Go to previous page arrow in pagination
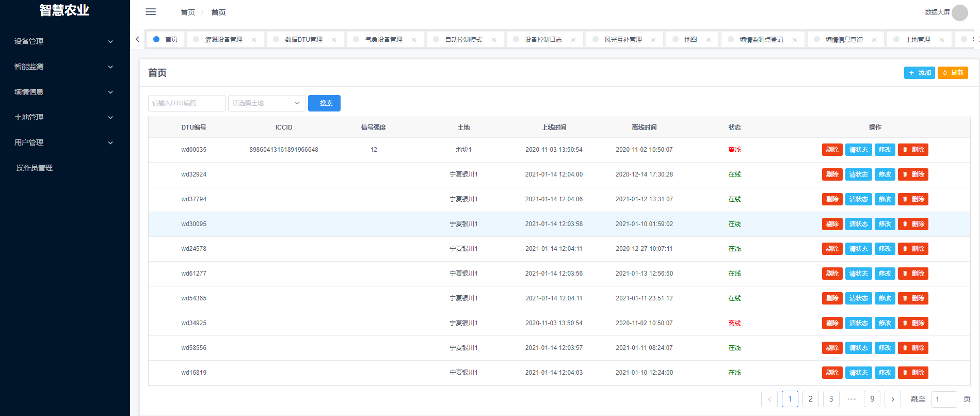Screen dimensions: 980x416 pyautogui.click(x=769, y=399)
